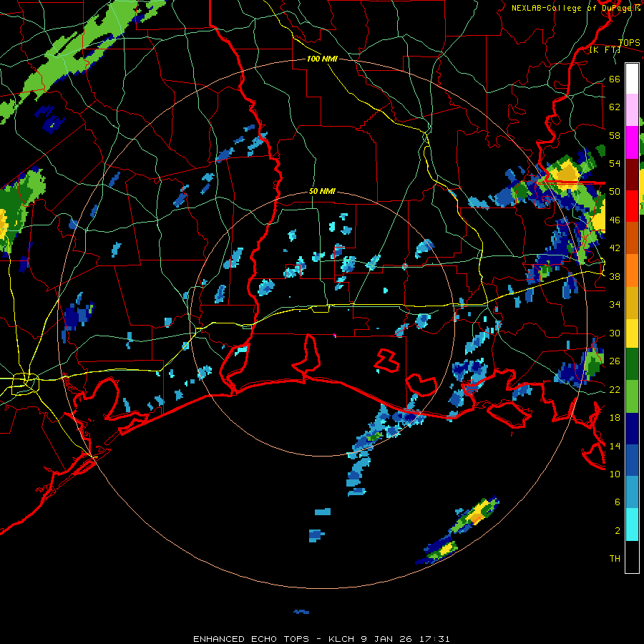Click the bright red 50 kft legend swatch

point(632,206)
